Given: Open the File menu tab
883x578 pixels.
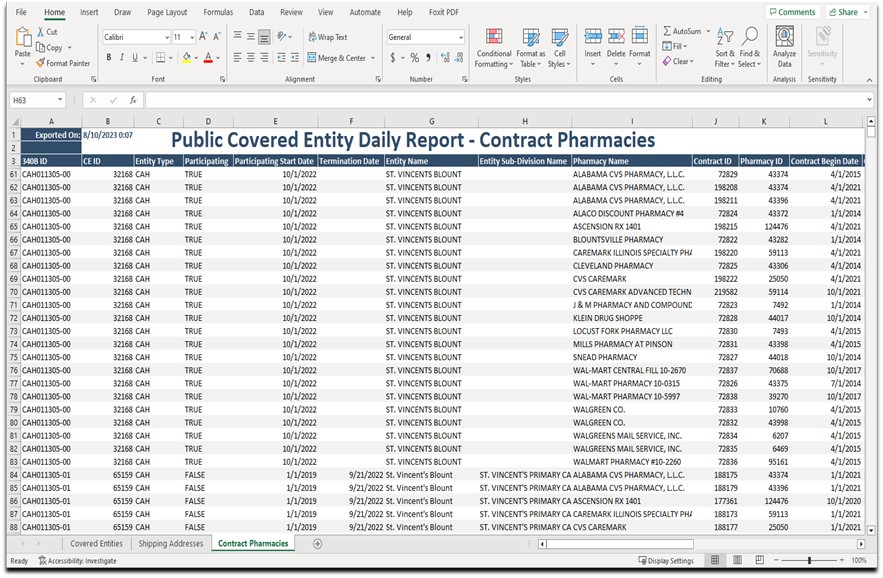Looking at the screenshot, I should [21, 12].
